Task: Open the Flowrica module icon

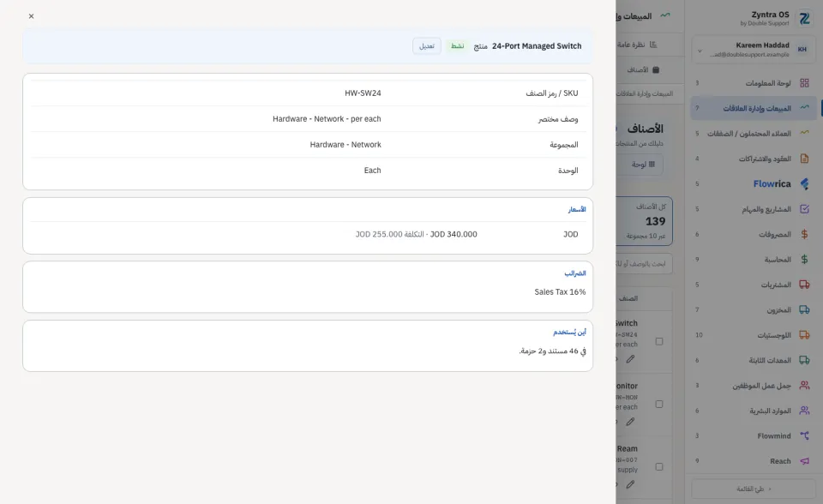Action: tap(804, 183)
